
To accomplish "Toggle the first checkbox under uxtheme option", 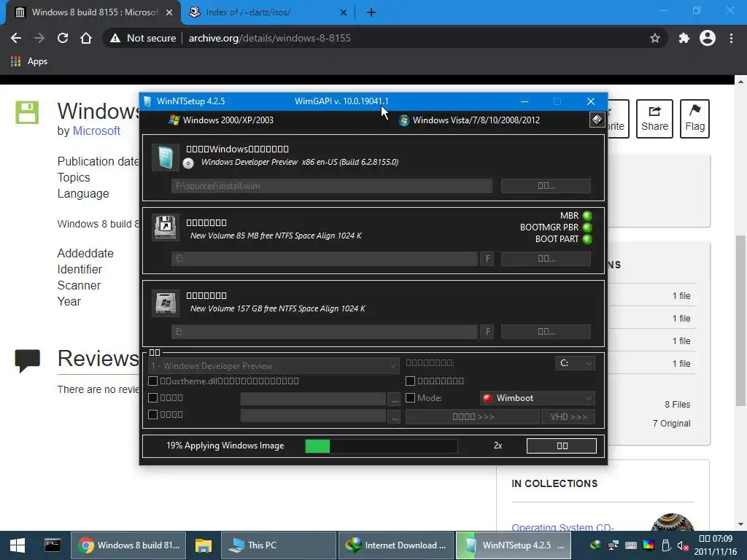I will pos(153,397).
